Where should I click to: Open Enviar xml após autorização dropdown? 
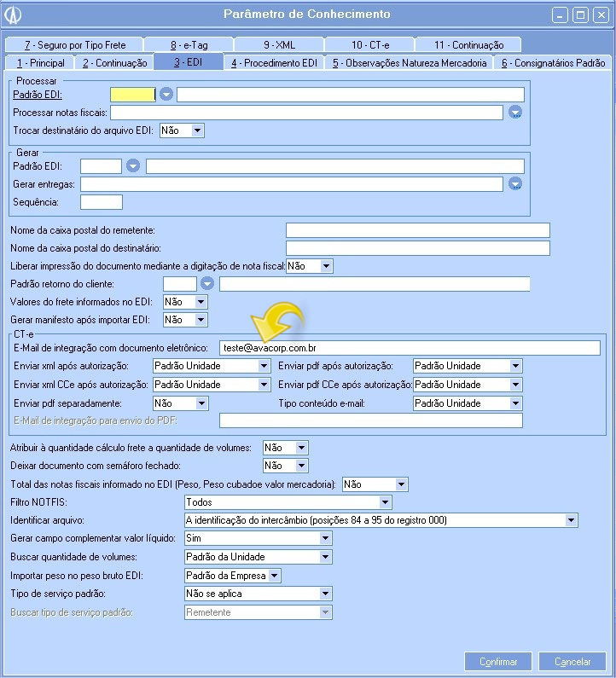(264, 366)
